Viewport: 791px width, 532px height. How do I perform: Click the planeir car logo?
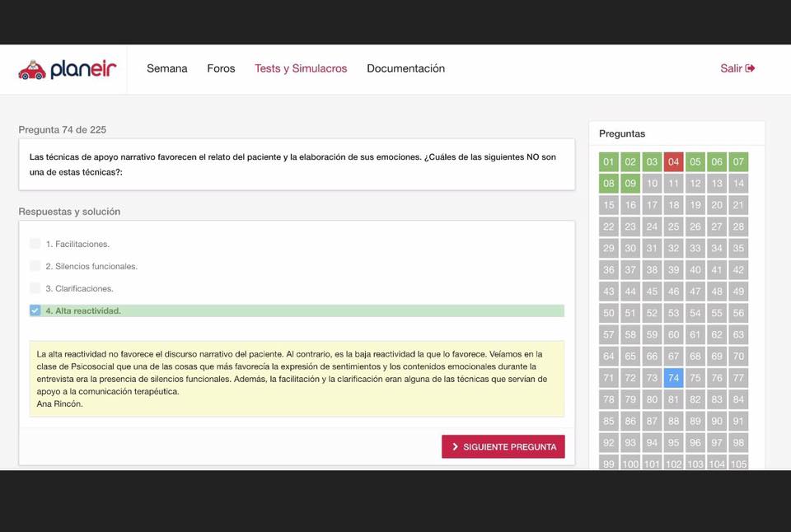click(67, 69)
